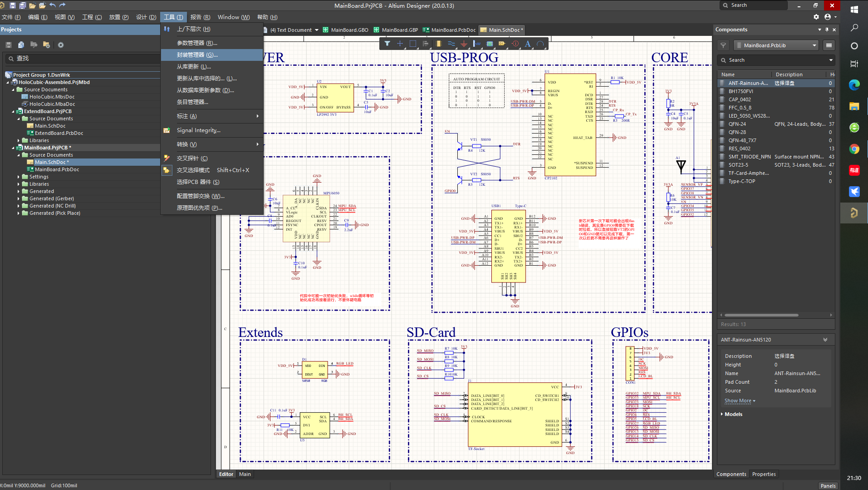Click the Show More link

pyautogui.click(x=738, y=401)
